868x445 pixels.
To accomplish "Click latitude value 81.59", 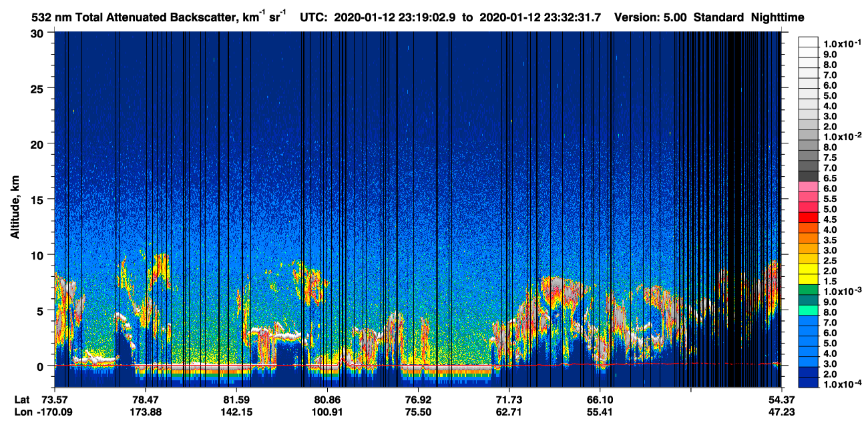I will (x=236, y=399).
